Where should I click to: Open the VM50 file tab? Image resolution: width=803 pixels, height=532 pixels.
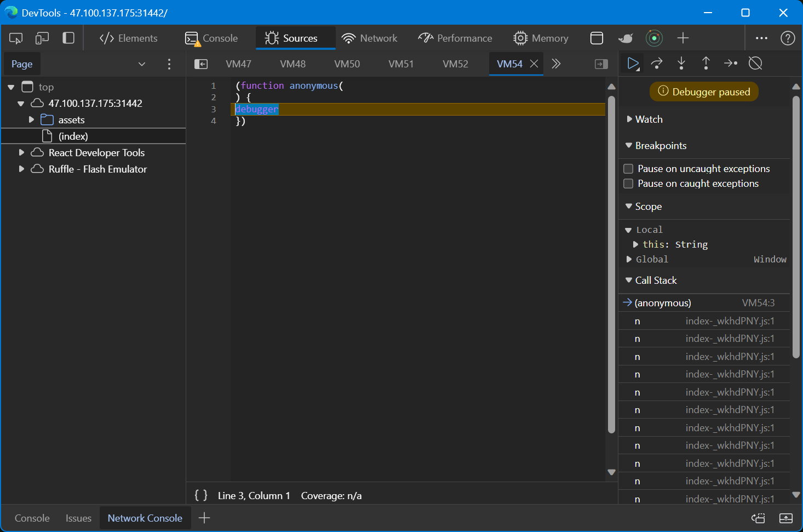(347, 64)
